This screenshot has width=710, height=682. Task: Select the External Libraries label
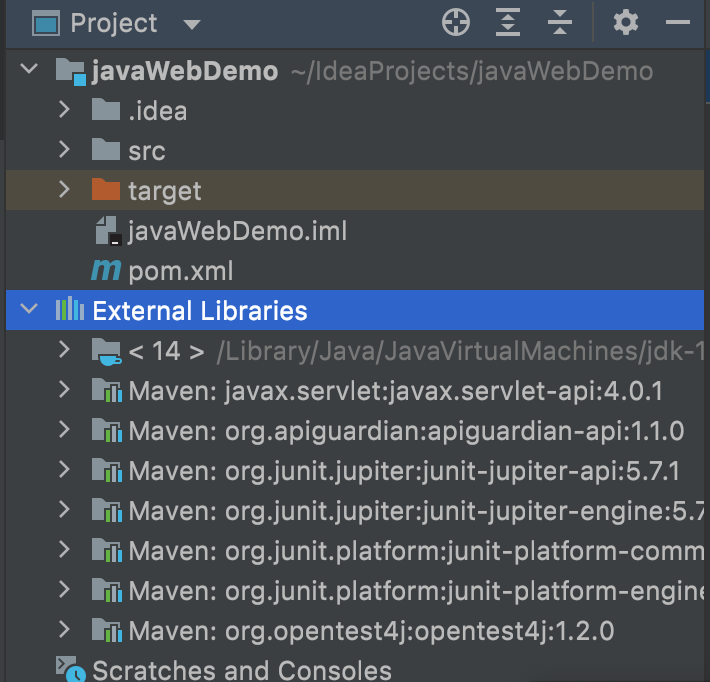[200, 311]
